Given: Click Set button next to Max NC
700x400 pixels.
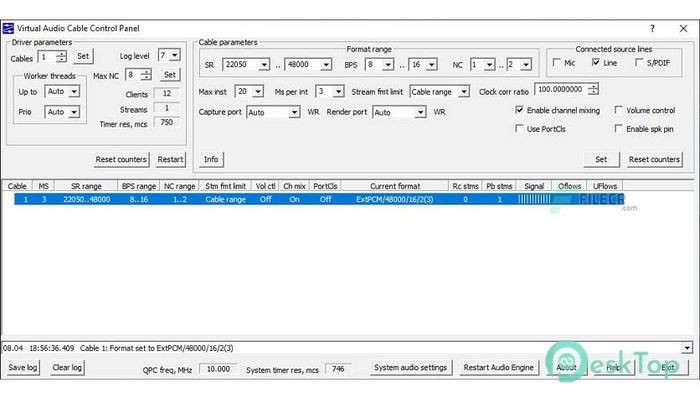Looking at the screenshot, I should [x=170, y=75].
